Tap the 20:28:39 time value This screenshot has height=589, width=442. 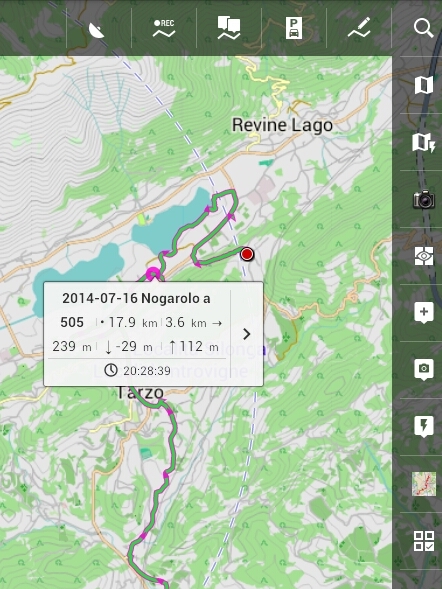(x=147, y=371)
